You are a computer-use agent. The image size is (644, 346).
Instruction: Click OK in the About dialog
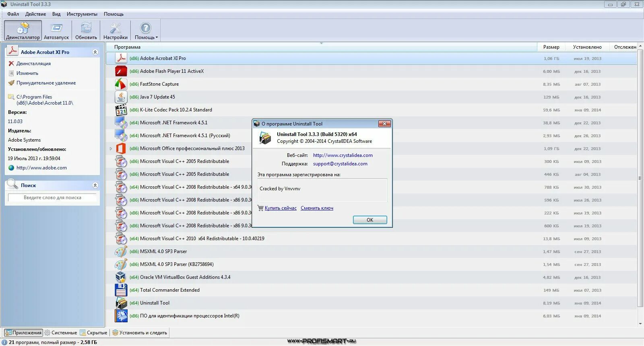370,220
